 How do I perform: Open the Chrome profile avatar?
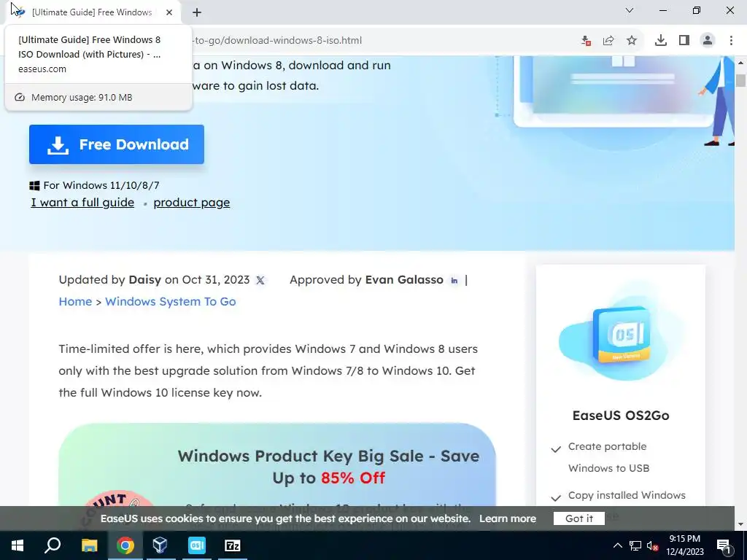click(x=708, y=41)
